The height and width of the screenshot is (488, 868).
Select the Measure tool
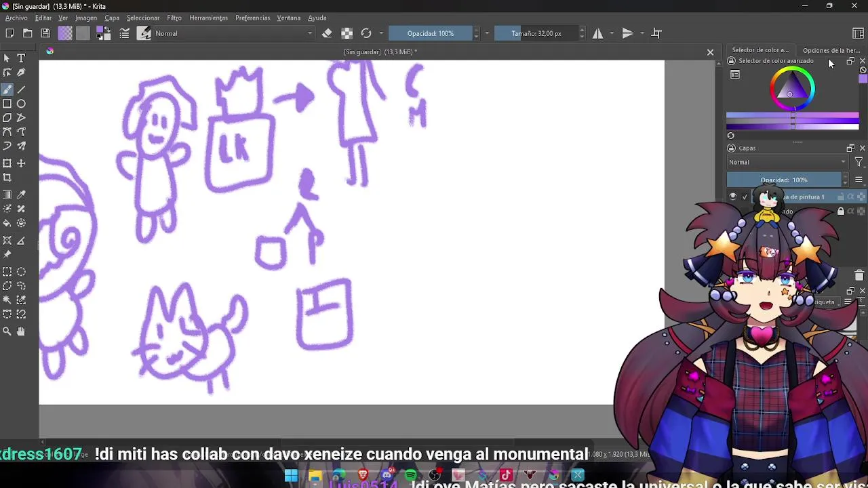(21, 241)
